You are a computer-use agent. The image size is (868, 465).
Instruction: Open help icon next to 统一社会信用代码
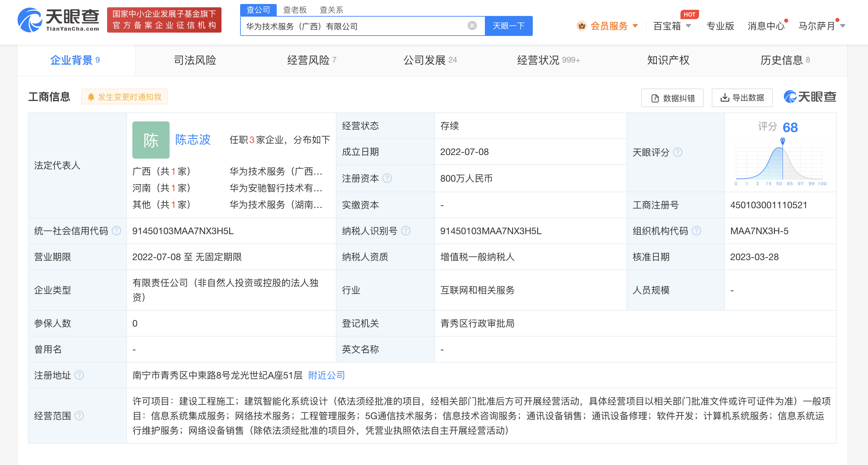(116, 231)
